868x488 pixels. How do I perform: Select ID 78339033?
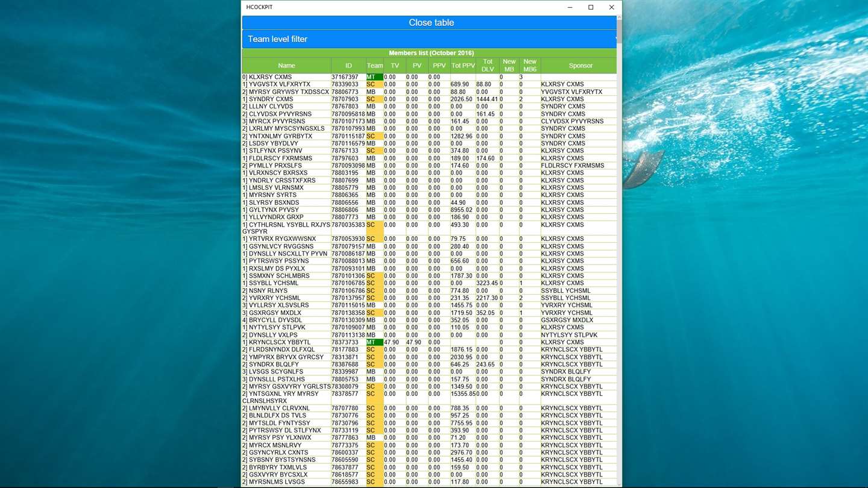click(x=345, y=84)
